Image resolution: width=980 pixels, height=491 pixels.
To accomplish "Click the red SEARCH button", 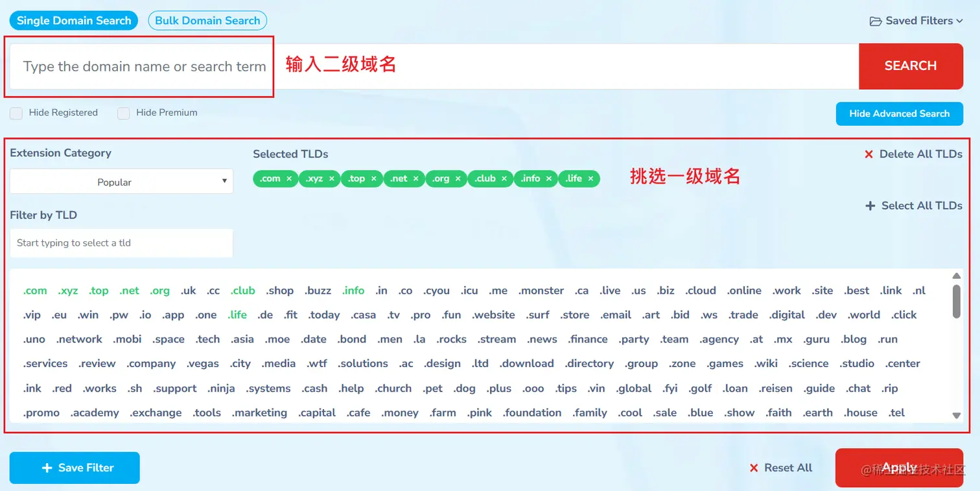I will point(911,66).
